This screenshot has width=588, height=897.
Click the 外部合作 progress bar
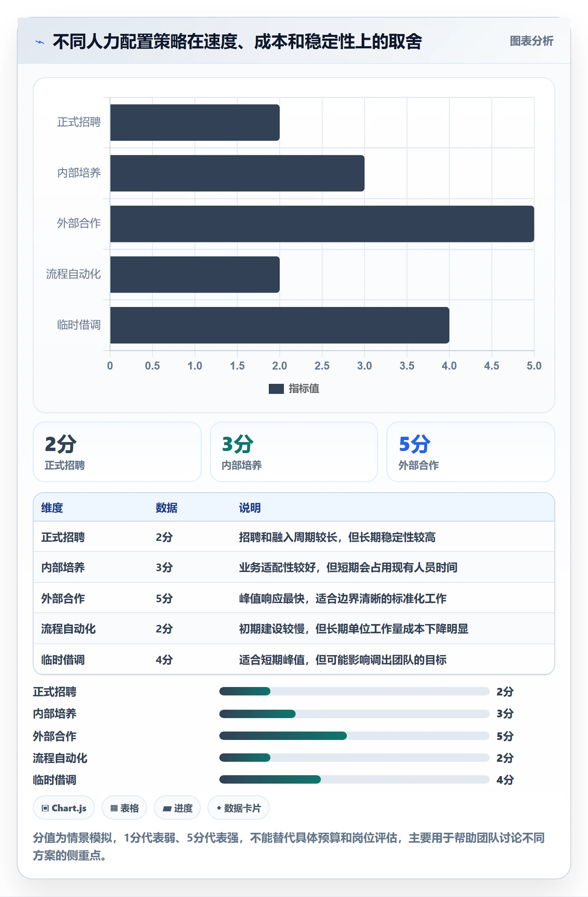[354, 736]
